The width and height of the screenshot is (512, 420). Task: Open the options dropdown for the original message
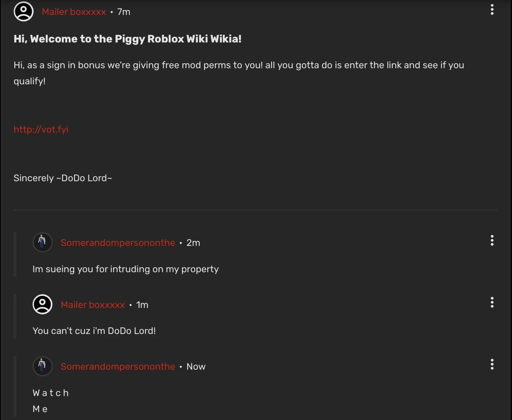(492, 10)
